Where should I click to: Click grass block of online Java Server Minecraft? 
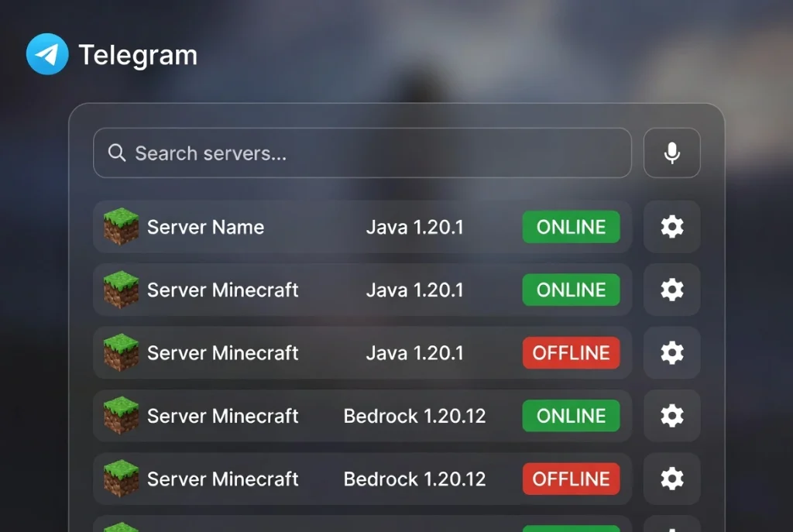pos(121,290)
